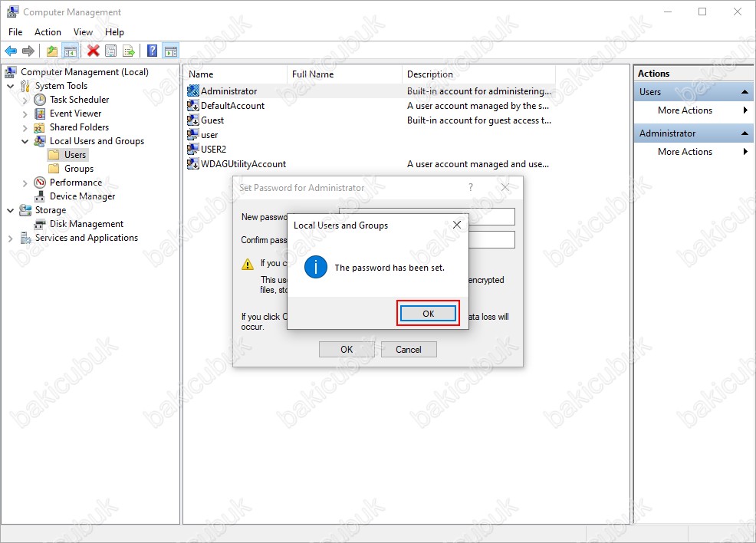The height and width of the screenshot is (543, 756).
Task: Click the red Delete toolbar icon
Action: click(x=93, y=51)
